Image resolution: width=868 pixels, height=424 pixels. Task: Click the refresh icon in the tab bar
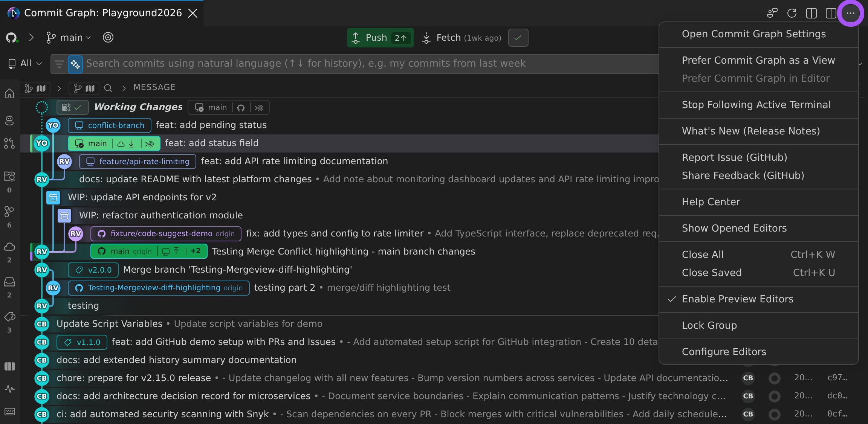[792, 13]
